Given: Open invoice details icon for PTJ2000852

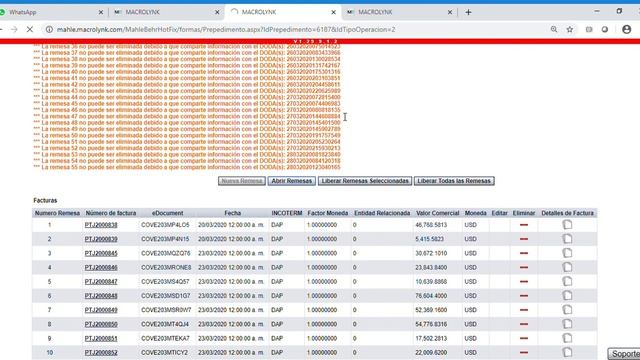Looking at the screenshot, I should [567, 352].
